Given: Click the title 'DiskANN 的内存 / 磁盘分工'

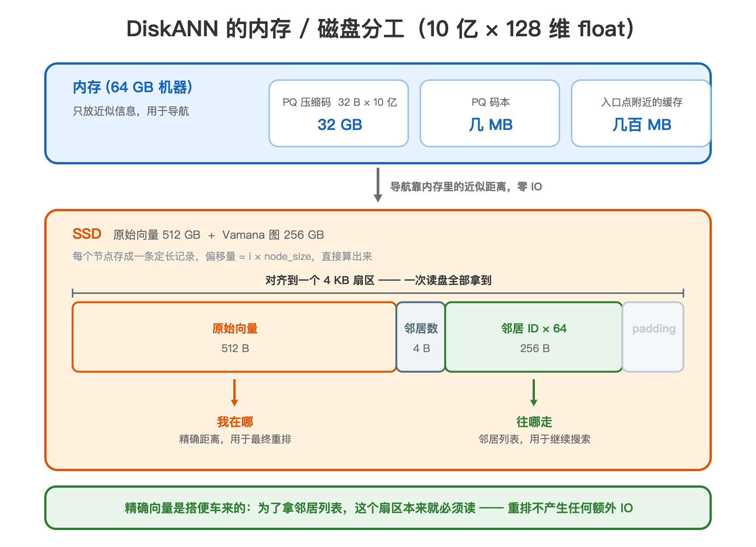Looking at the screenshot, I should point(265,29).
